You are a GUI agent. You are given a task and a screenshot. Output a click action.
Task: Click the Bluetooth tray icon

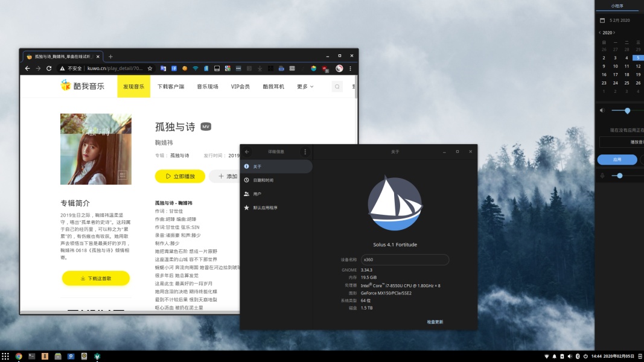point(578,356)
